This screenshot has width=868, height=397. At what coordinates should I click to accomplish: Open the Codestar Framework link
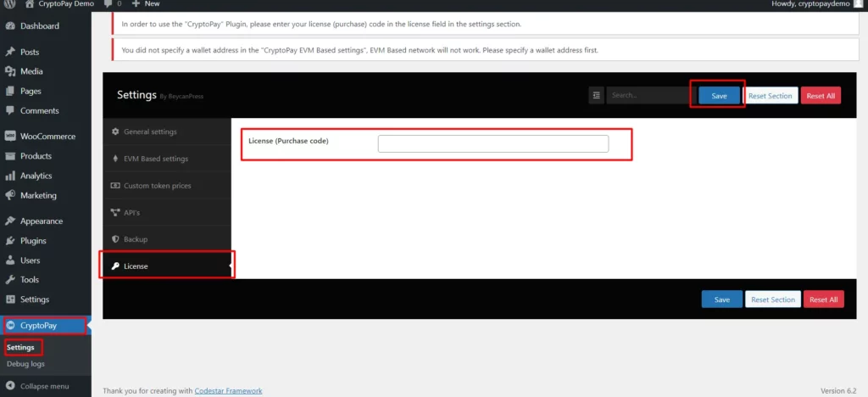coord(228,391)
